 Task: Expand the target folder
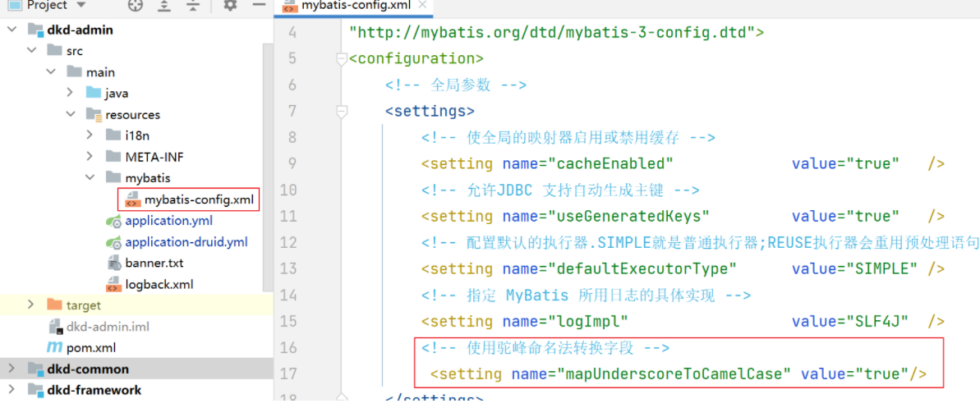[32, 305]
